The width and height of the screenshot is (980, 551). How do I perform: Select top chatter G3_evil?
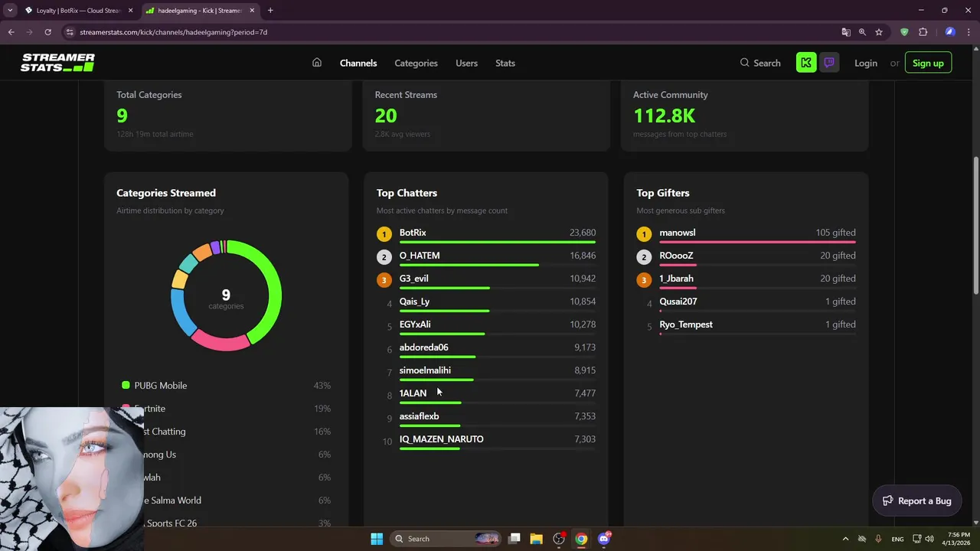click(414, 279)
